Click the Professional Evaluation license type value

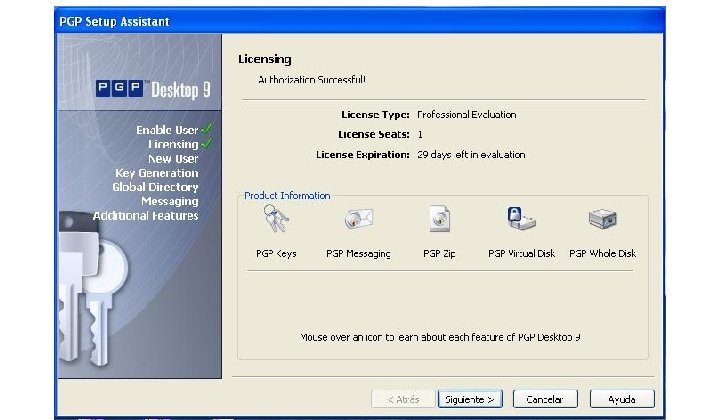(467, 115)
